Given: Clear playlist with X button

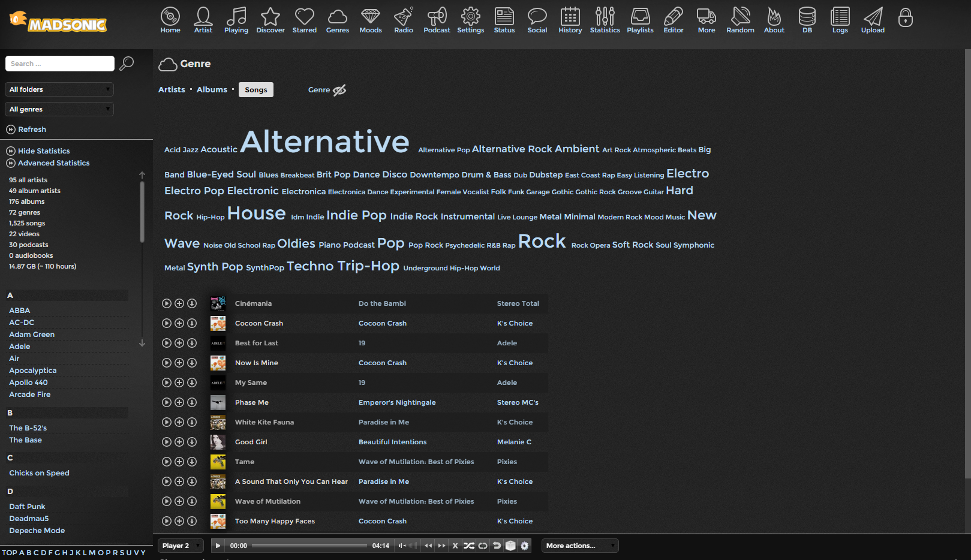Looking at the screenshot, I should point(455,546).
